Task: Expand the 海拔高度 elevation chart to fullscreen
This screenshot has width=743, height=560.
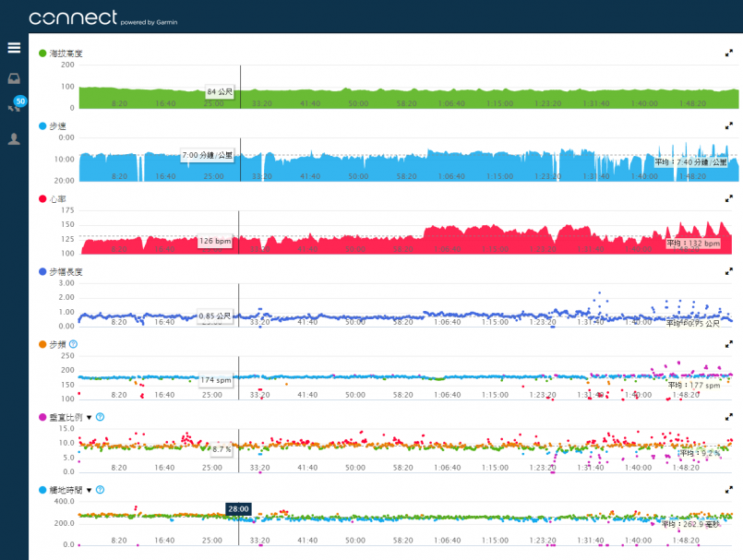Action: [729, 54]
